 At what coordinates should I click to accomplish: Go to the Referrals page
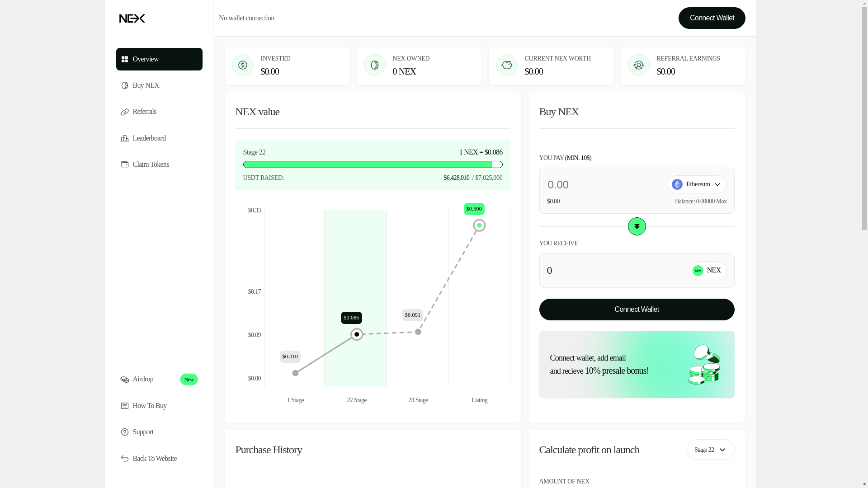[159, 112]
